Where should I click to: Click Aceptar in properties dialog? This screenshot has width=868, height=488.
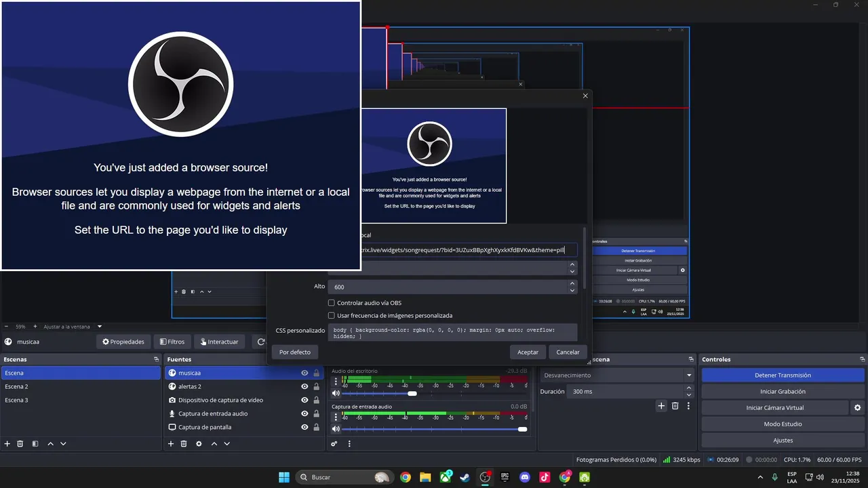point(528,352)
